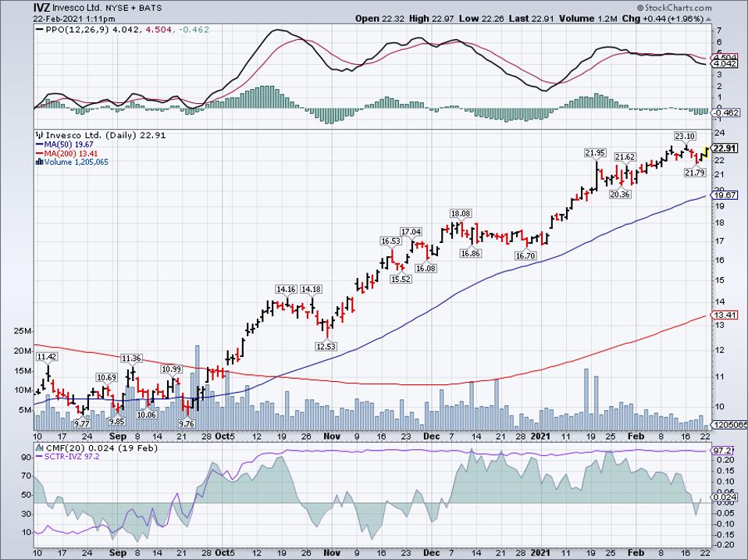
Task: Click the 19.67 moving-average flag on the price axis
Action: coord(725,195)
